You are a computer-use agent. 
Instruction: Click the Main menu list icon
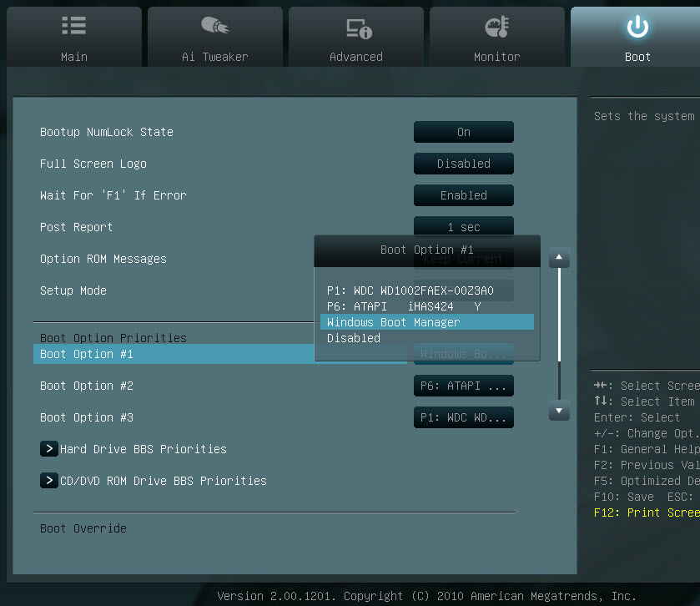coord(74,26)
